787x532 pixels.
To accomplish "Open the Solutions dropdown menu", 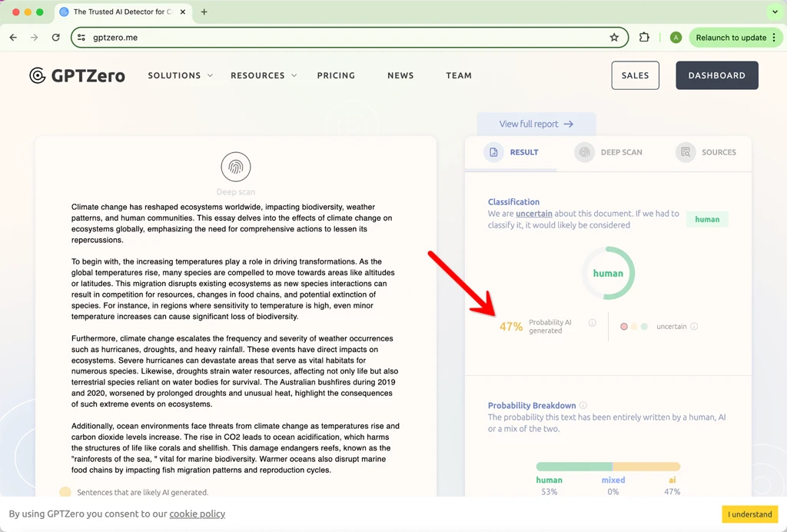I will click(180, 75).
